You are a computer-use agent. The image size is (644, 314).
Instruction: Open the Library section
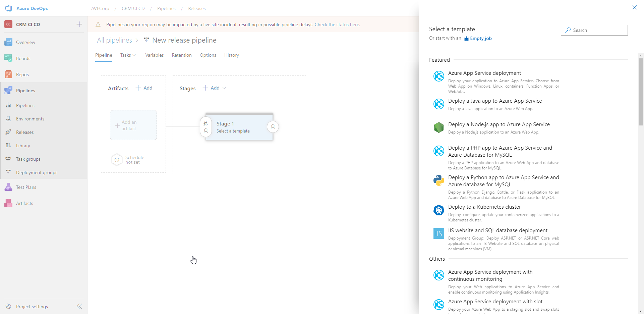[22, 145]
